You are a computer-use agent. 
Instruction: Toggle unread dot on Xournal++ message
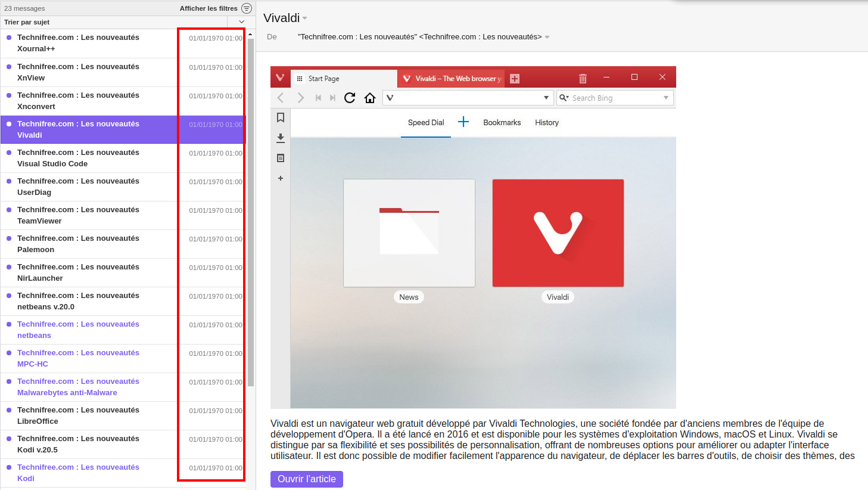(9, 38)
